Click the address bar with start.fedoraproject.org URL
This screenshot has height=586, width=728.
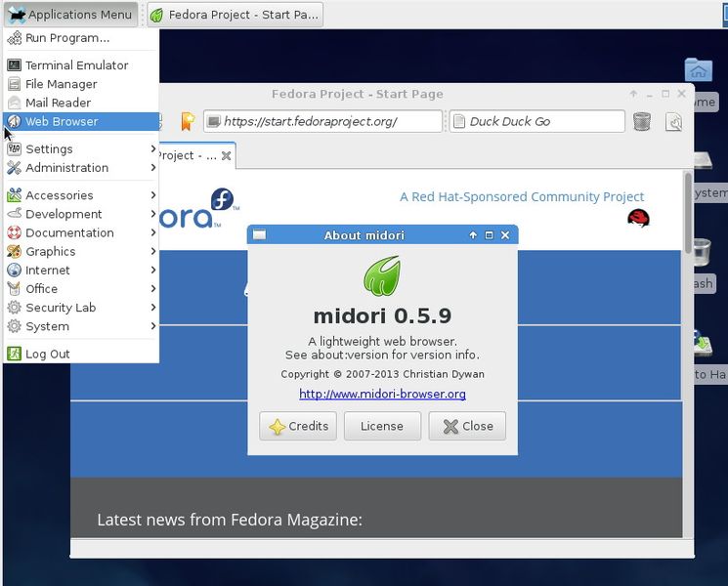click(322, 121)
